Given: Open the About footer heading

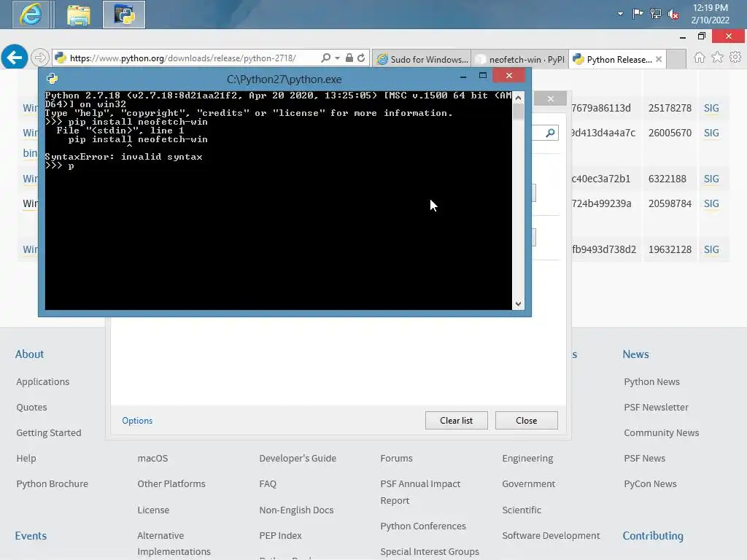Looking at the screenshot, I should (29, 354).
